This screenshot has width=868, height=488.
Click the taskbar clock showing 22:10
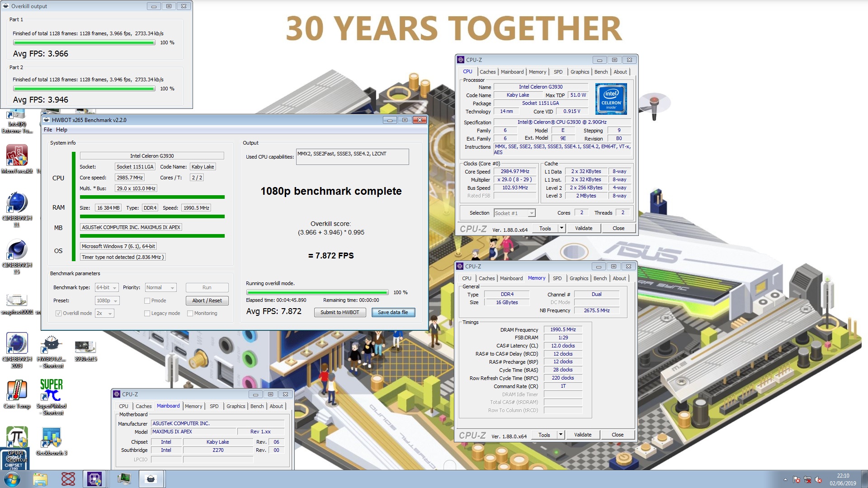(x=843, y=479)
